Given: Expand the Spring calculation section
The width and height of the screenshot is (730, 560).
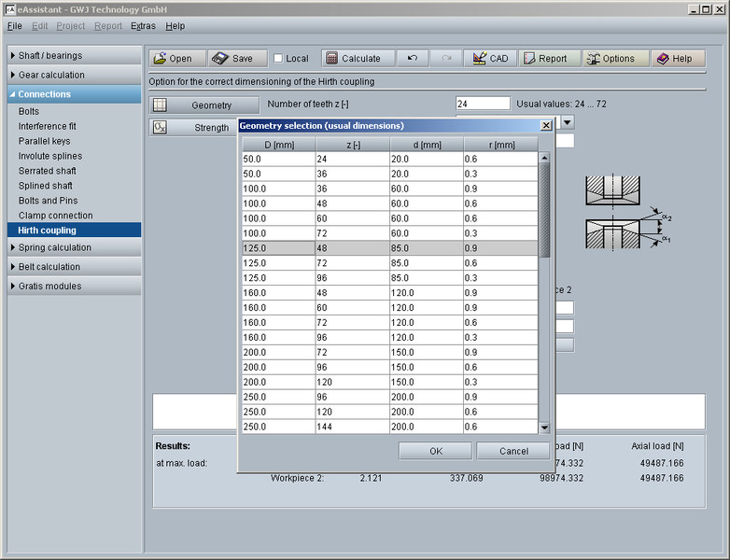Looking at the screenshot, I should pos(75,247).
